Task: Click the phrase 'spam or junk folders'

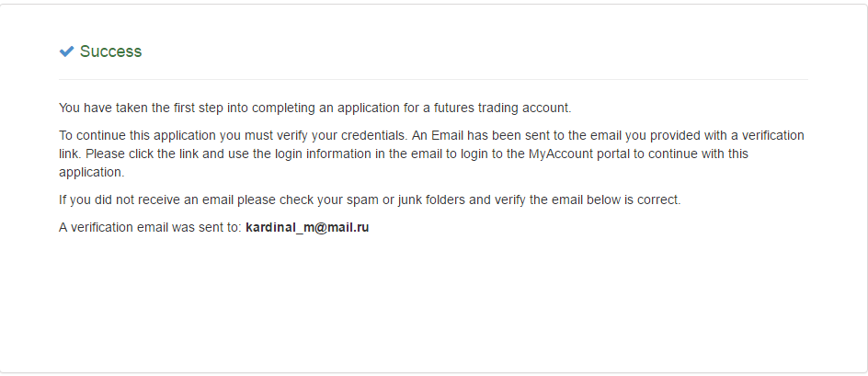Action: [x=405, y=199]
